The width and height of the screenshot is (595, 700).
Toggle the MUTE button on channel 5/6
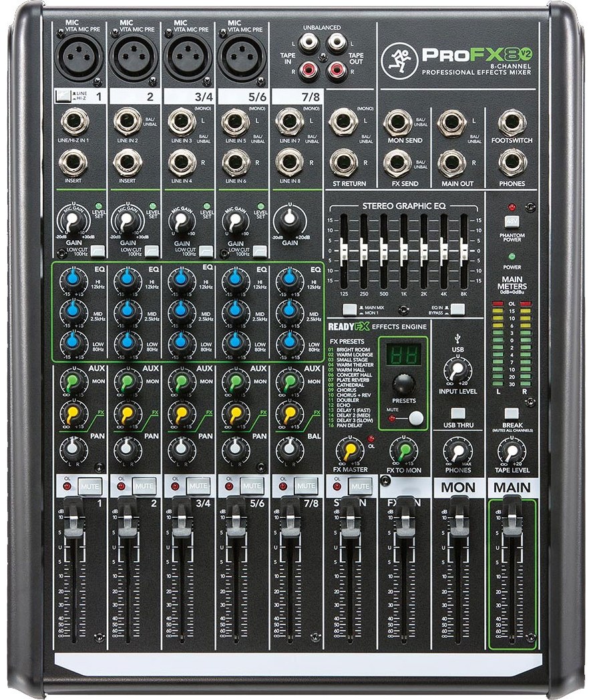tap(252, 484)
